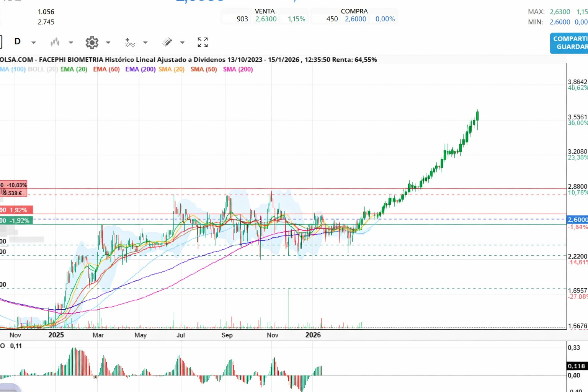The height and width of the screenshot is (392, 588).
Task: Hide the EMA (200) indicator
Action: point(140,69)
